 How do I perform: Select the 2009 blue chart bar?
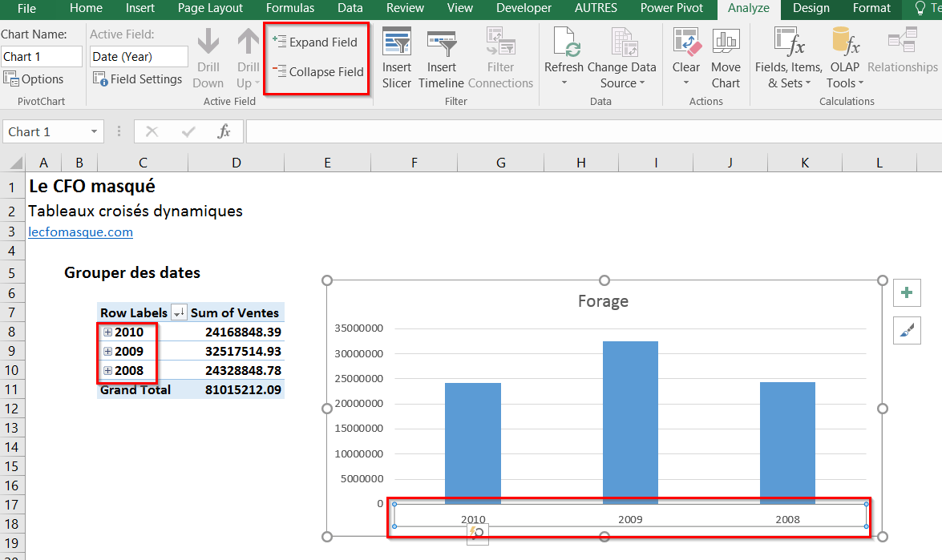click(x=630, y=422)
